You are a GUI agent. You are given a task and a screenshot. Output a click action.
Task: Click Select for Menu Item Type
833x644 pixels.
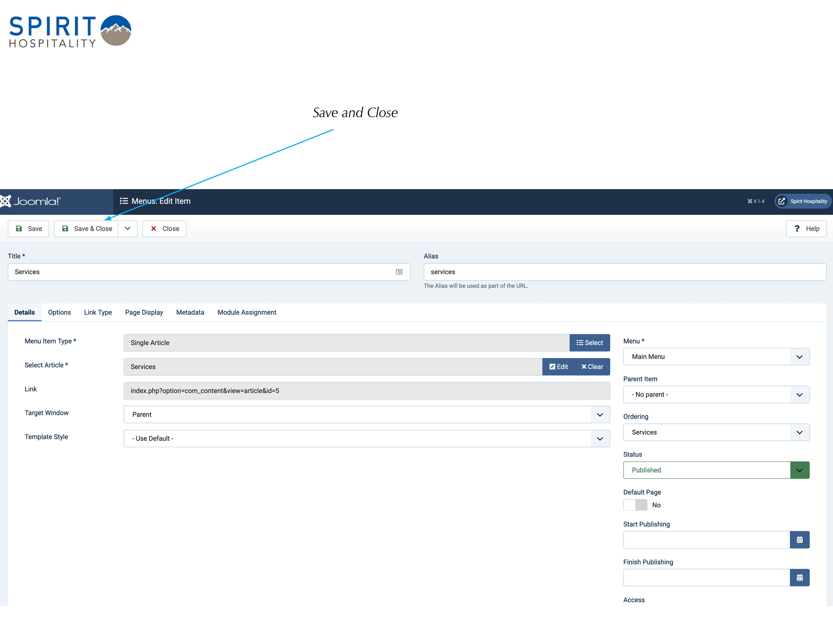590,343
